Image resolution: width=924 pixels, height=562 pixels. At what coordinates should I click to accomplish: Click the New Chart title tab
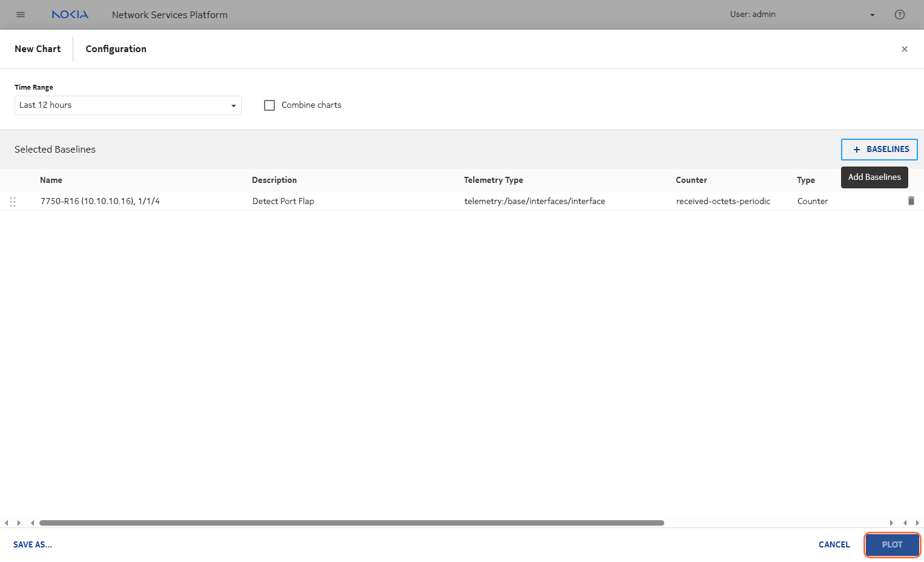pyautogui.click(x=38, y=49)
